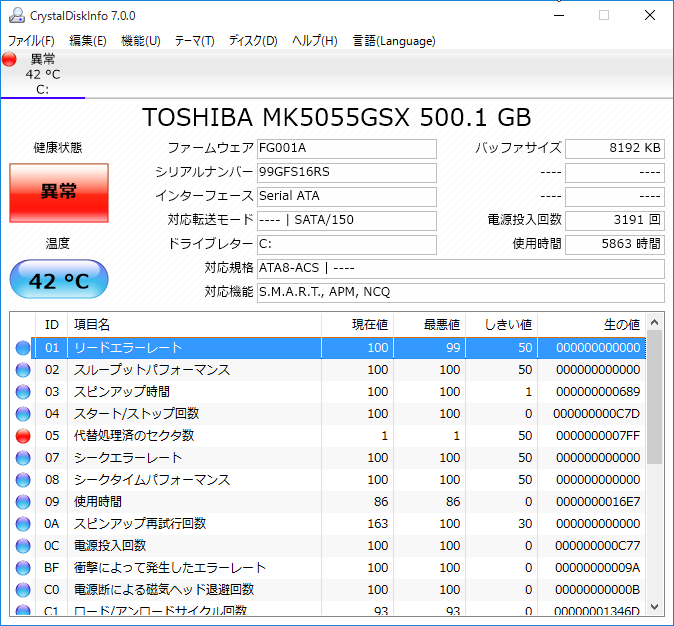Click the blue status orb for ID 0C
The height and width of the screenshot is (626, 674).
(x=23, y=546)
